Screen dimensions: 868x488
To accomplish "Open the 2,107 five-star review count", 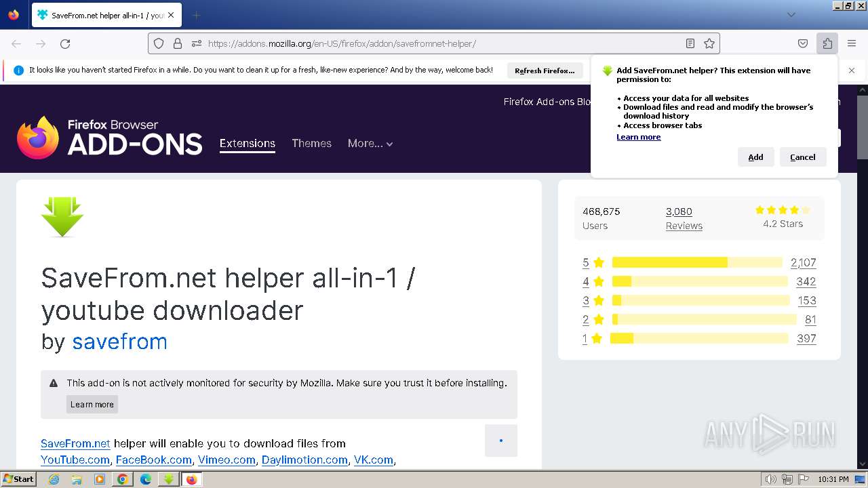I will (x=803, y=262).
